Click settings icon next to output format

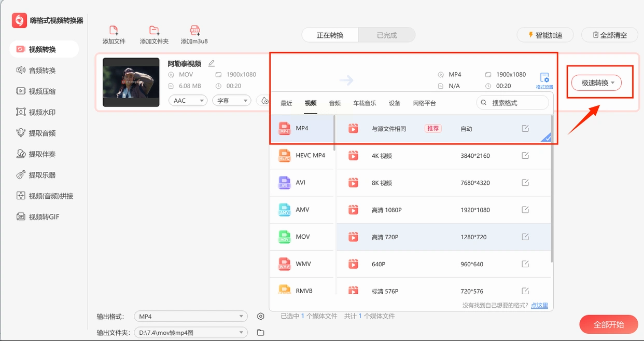tap(261, 317)
